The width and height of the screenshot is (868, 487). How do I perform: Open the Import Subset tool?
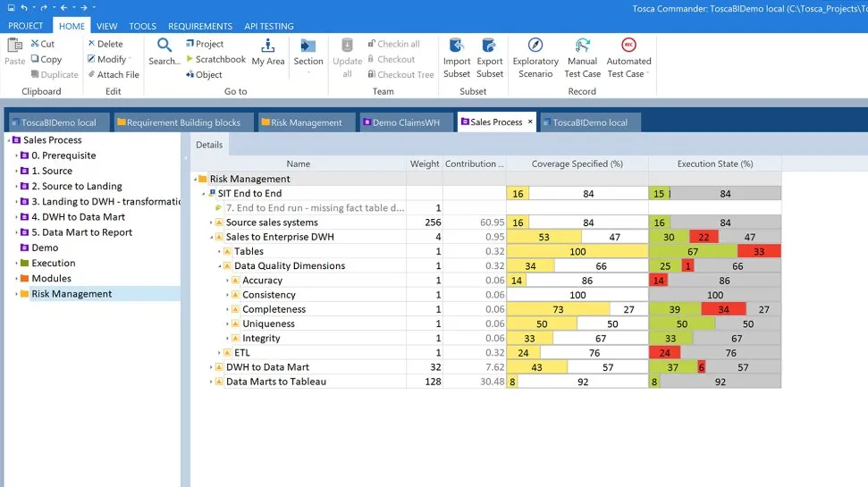457,46
